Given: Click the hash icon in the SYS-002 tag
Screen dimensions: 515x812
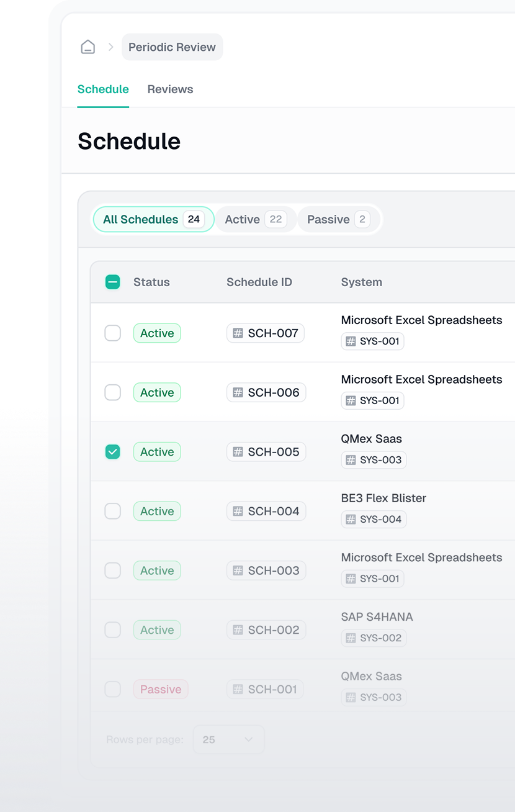Looking at the screenshot, I should pos(351,638).
